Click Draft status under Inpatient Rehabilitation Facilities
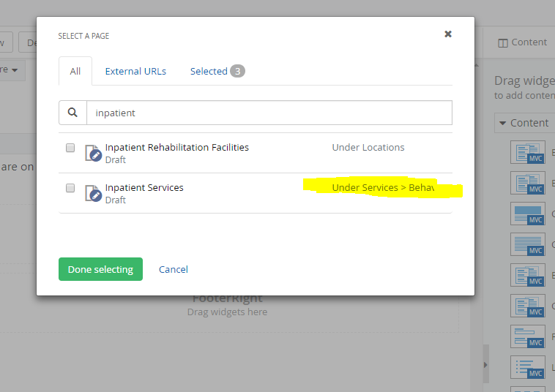The image size is (555, 392). pyautogui.click(x=116, y=159)
